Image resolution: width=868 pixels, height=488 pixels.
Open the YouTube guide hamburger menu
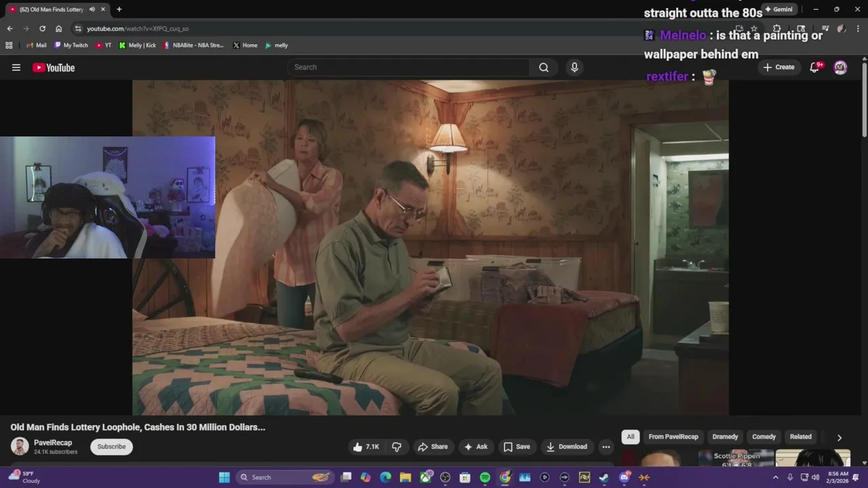pyautogui.click(x=16, y=67)
